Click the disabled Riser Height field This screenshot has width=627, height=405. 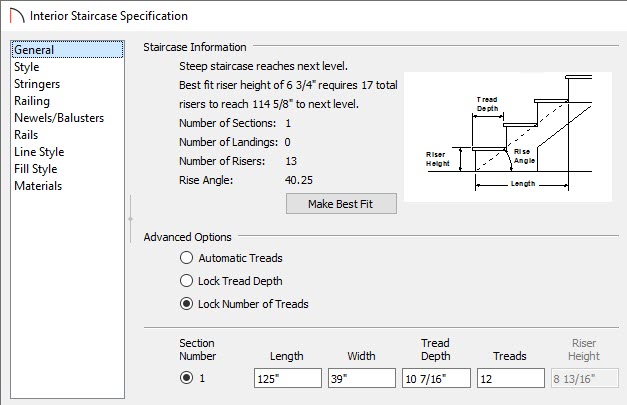pos(585,378)
